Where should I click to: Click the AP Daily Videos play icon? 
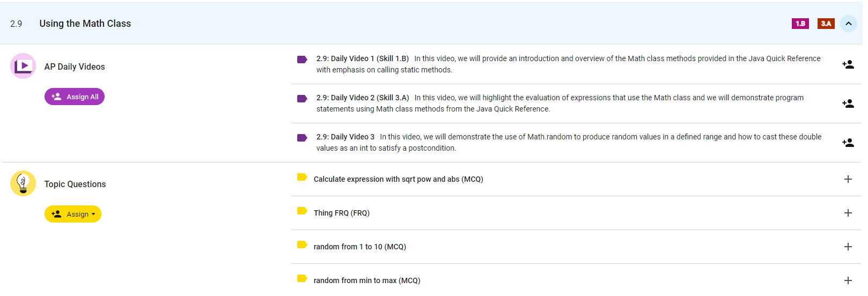pos(23,66)
